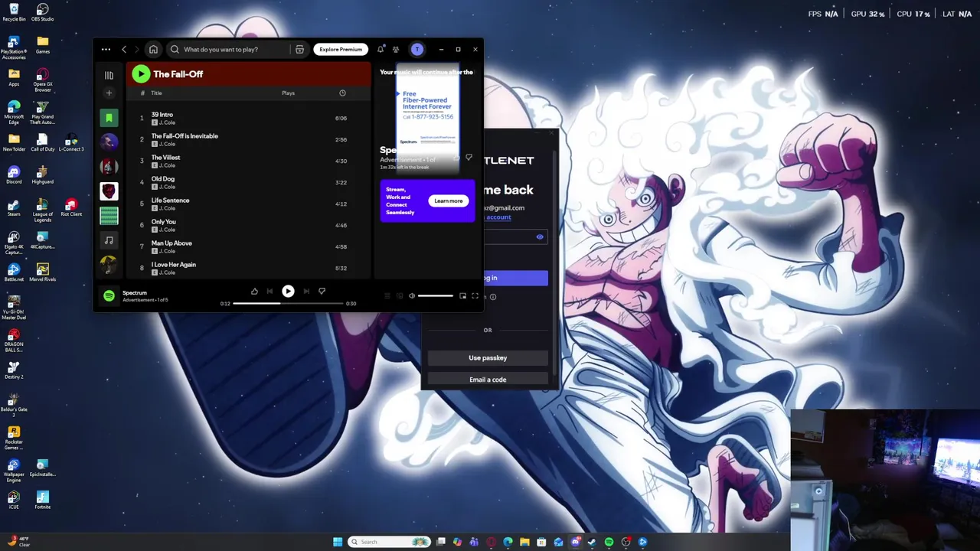Open the green bookmark Your Episodes item
The width and height of the screenshot is (980, 551).
tap(109, 118)
